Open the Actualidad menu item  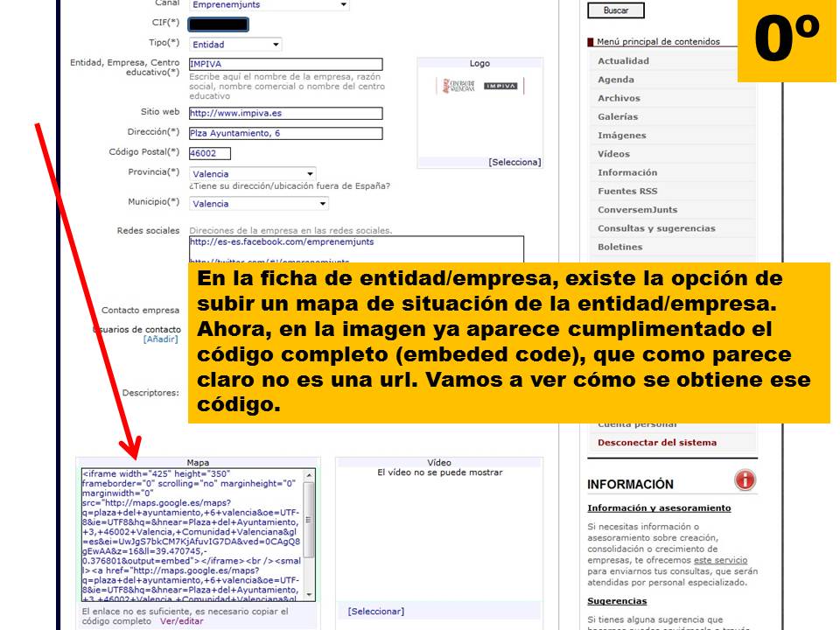(x=623, y=61)
